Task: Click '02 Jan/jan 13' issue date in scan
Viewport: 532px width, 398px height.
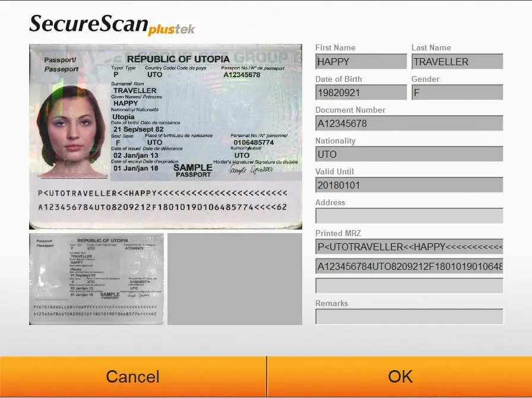Action: click(x=136, y=155)
